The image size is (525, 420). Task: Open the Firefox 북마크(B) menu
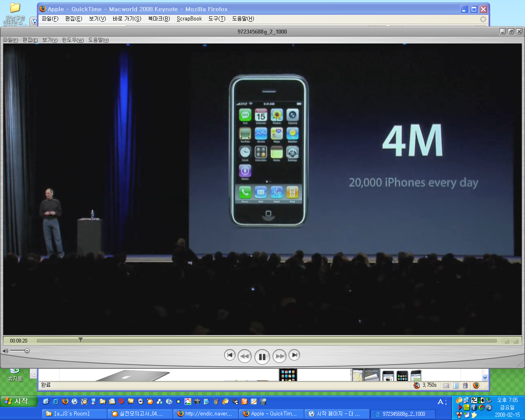tap(159, 18)
